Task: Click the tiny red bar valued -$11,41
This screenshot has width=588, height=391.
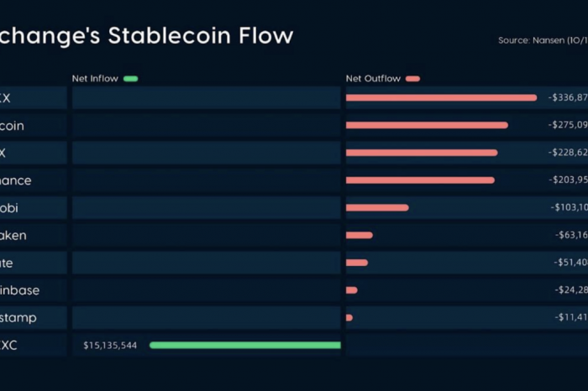Action: [x=349, y=318]
